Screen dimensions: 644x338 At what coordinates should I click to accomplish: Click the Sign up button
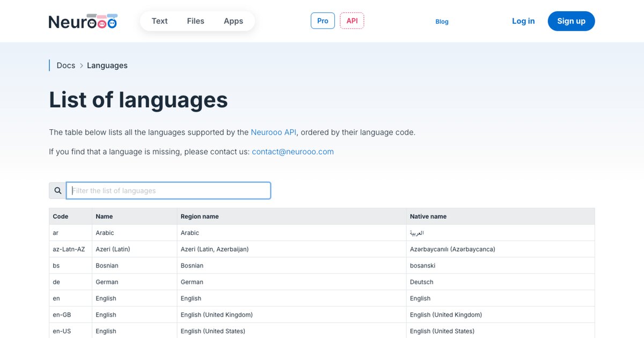pos(571,21)
